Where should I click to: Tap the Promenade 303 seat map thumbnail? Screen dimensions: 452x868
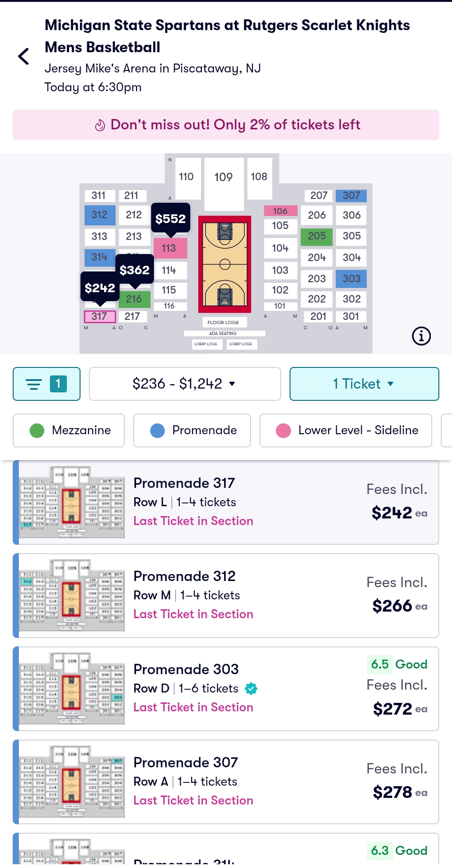pos(72,689)
